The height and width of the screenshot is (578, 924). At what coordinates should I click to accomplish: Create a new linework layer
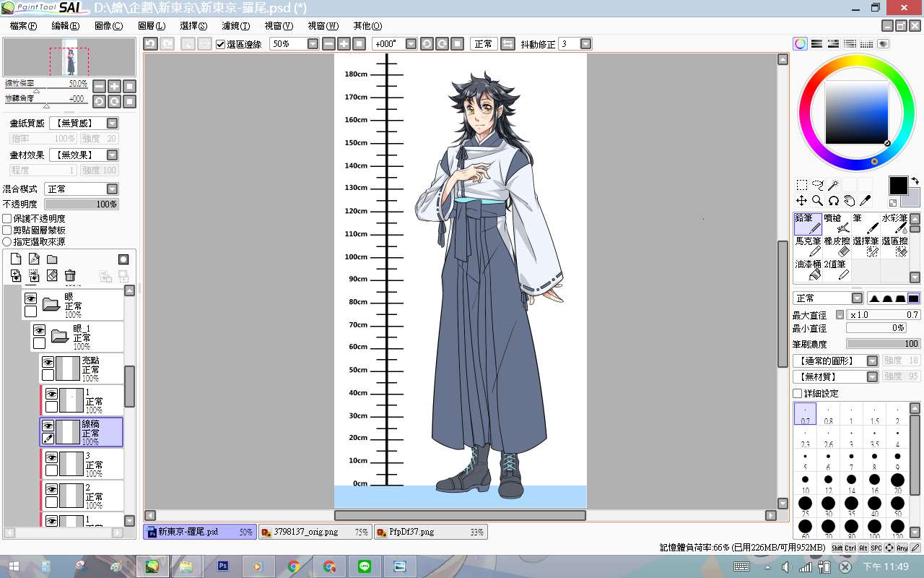pyautogui.click(x=34, y=259)
